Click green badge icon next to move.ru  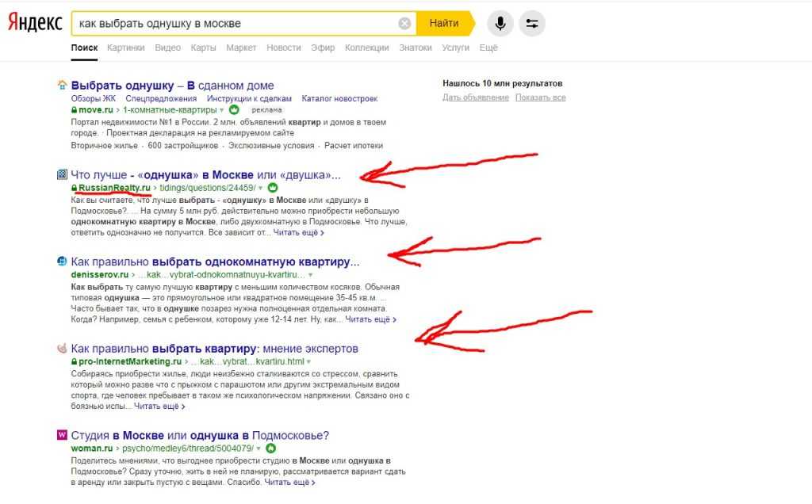pos(234,109)
